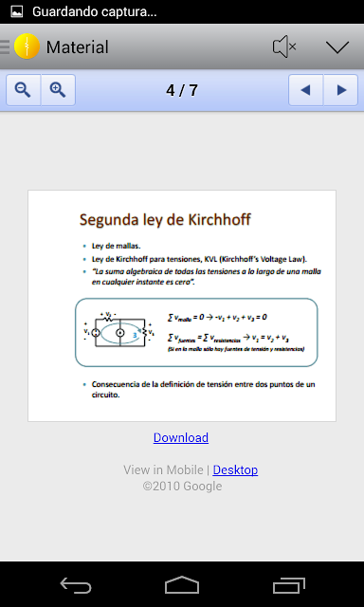The image size is (364, 607).
Task: Go to next page arrow
Action: [x=341, y=90]
